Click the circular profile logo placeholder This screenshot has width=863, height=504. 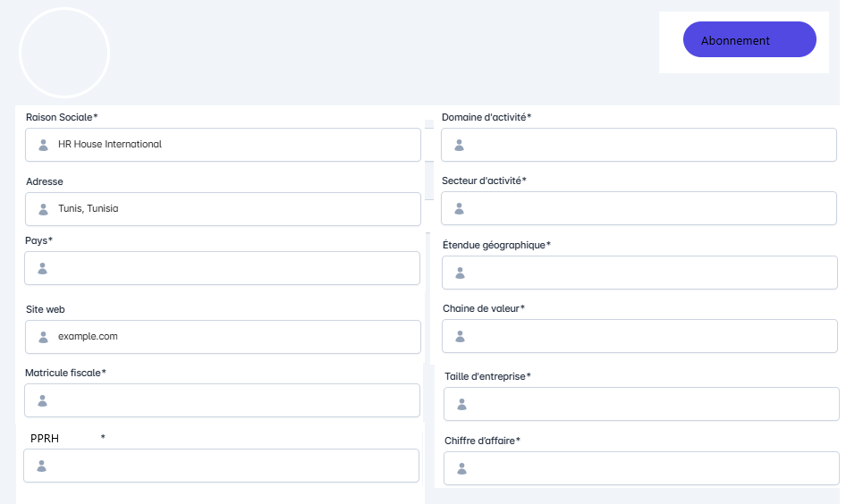(64, 53)
